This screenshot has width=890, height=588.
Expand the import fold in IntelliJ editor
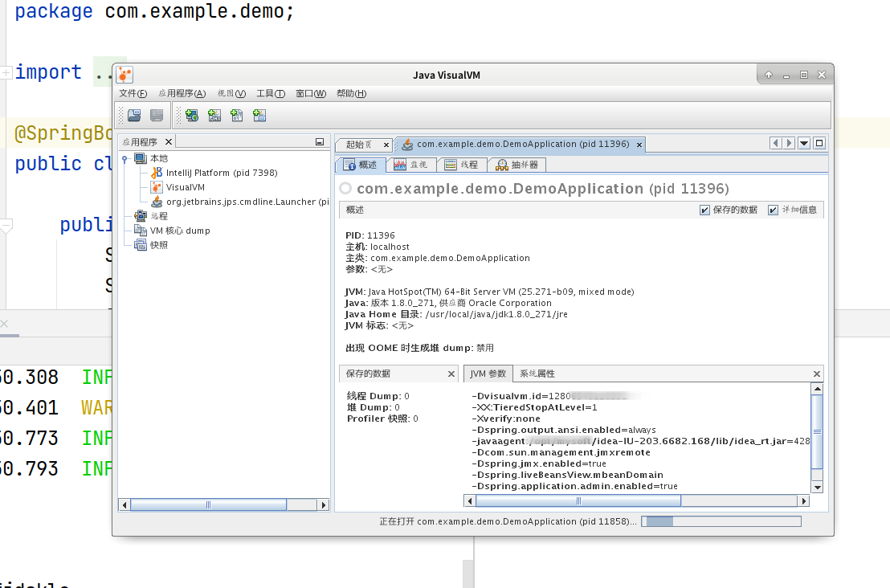pyautogui.click(x=6, y=72)
